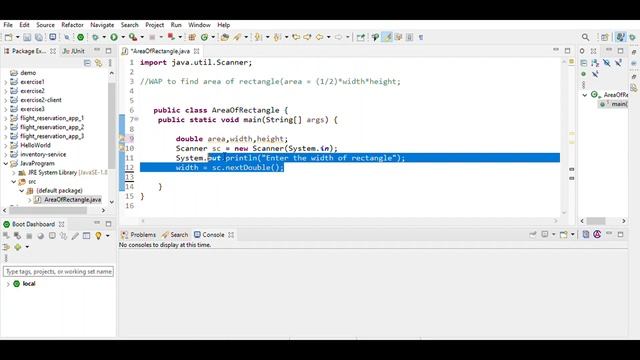This screenshot has width=640, height=360.
Task: Click Link with Editor in Package Explorer
Action: point(98,62)
